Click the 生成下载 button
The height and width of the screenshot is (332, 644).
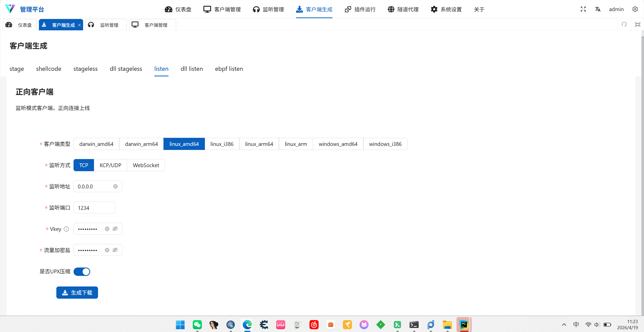point(77,293)
